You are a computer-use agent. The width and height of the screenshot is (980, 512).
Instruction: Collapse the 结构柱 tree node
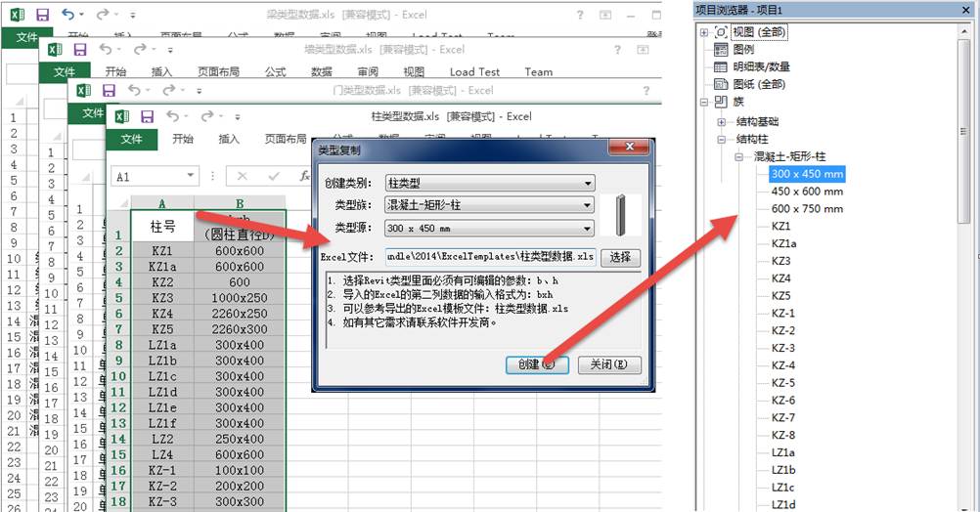coord(722,140)
